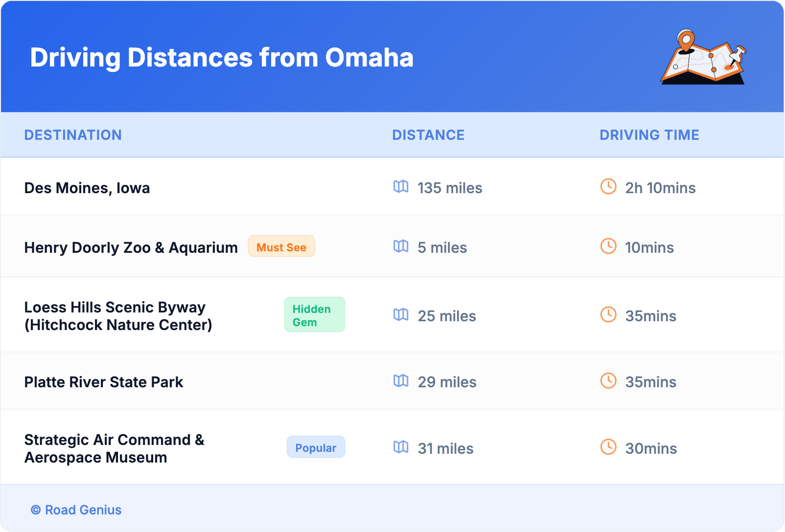The height and width of the screenshot is (532, 785).
Task: Click the Popular badge
Action: click(x=316, y=447)
